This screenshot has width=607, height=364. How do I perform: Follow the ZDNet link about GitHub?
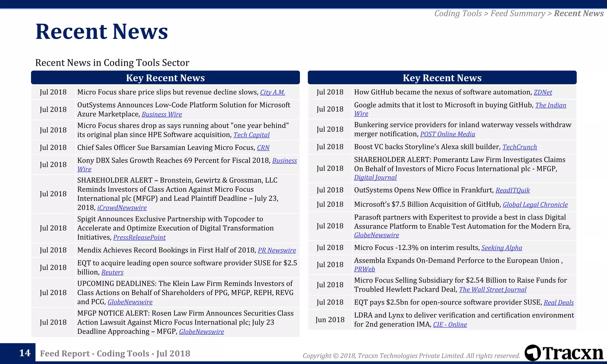coord(543,92)
